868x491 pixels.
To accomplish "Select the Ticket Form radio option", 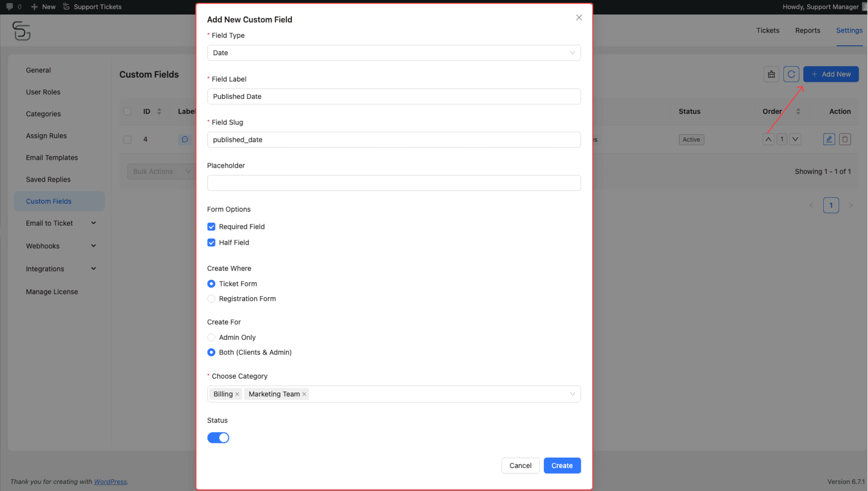I will click(x=211, y=284).
